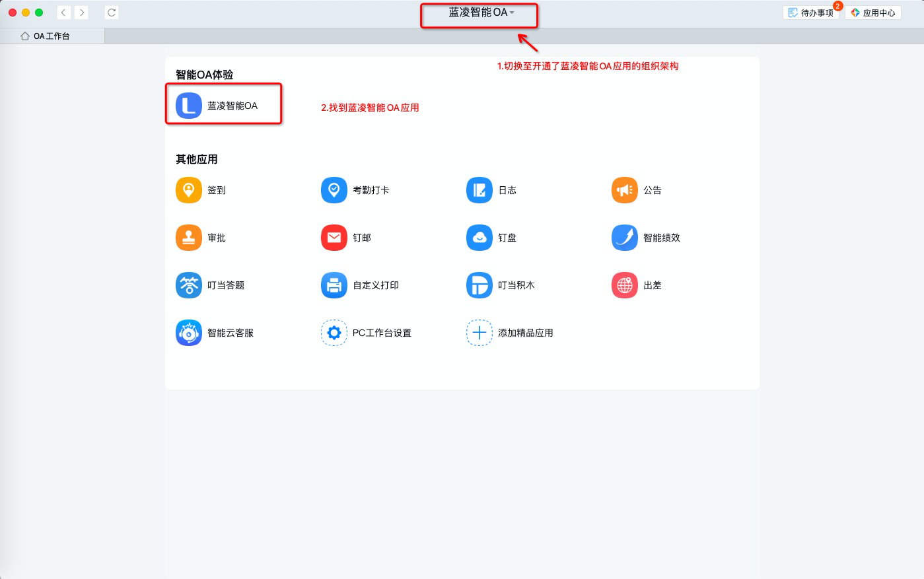The height and width of the screenshot is (579, 924).
Task: Open the 待办事项 to-do button
Action: (x=811, y=13)
